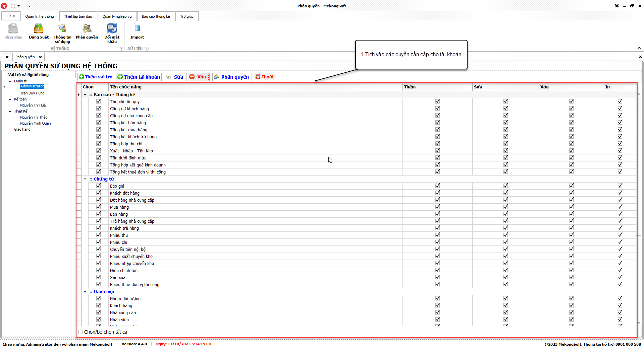Uncheck Xóa permission for Sản xuất
Viewport: 644px width, 348px height.
(571, 277)
